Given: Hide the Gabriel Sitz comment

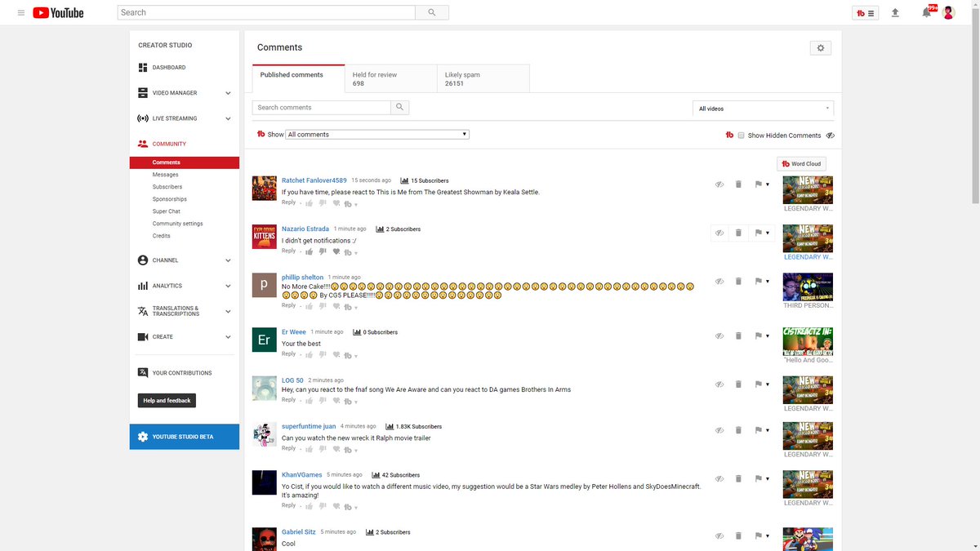Looking at the screenshot, I should point(719,535).
